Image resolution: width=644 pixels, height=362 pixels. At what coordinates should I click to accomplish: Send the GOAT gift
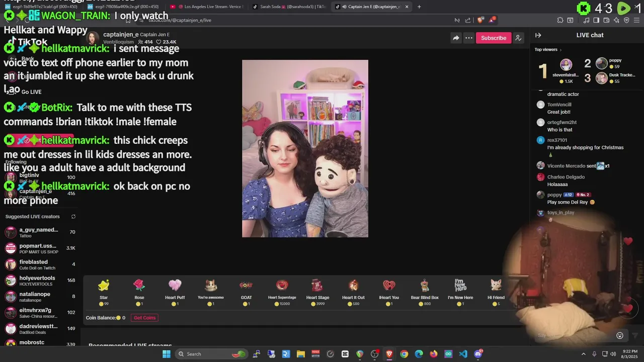coord(246,293)
